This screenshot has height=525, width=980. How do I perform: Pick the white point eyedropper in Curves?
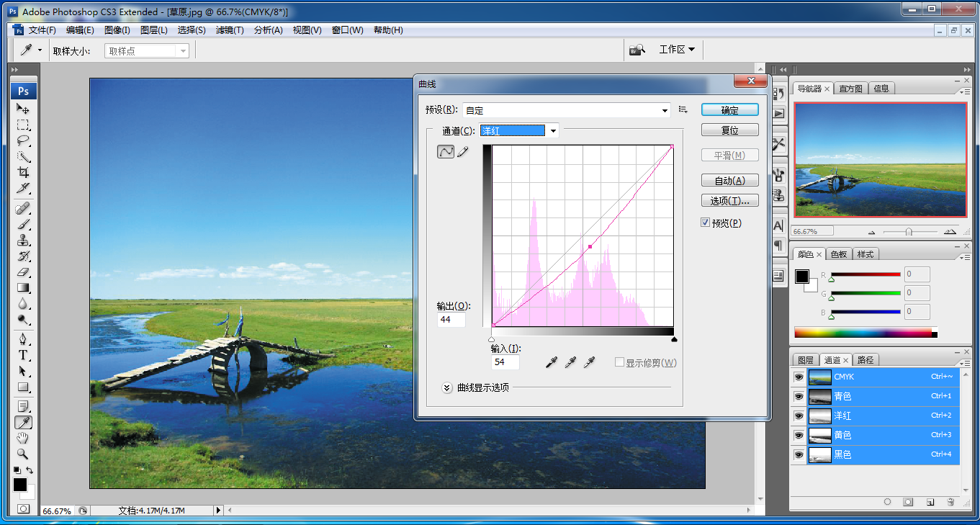[x=589, y=363]
